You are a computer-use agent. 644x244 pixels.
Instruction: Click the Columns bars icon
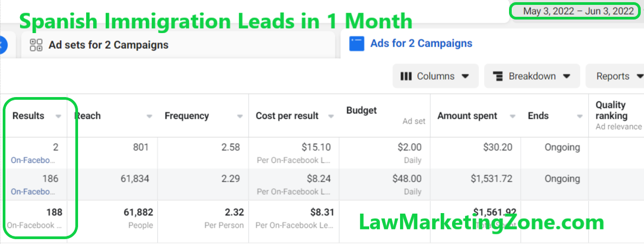[x=406, y=76]
